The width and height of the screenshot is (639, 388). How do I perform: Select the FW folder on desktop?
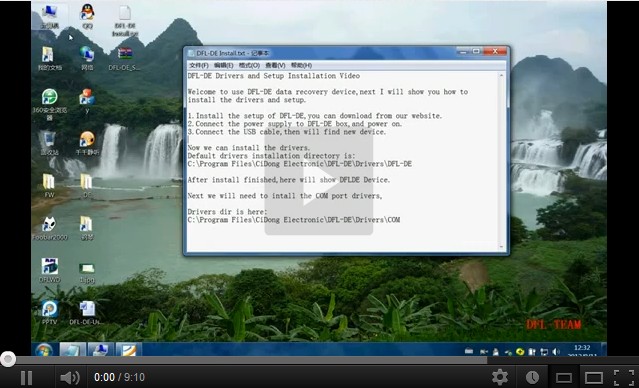tap(49, 185)
